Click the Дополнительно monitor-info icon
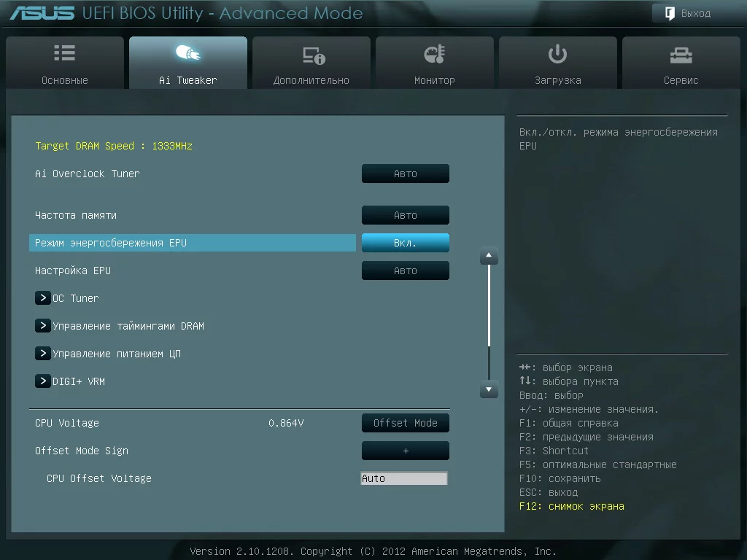747x560 pixels. (x=314, y=55)
